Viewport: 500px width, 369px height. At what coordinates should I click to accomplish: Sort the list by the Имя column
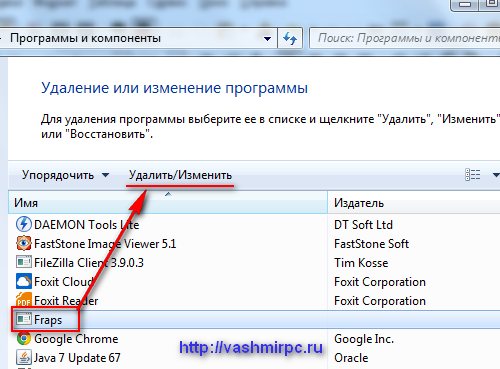tap(168, 203)
